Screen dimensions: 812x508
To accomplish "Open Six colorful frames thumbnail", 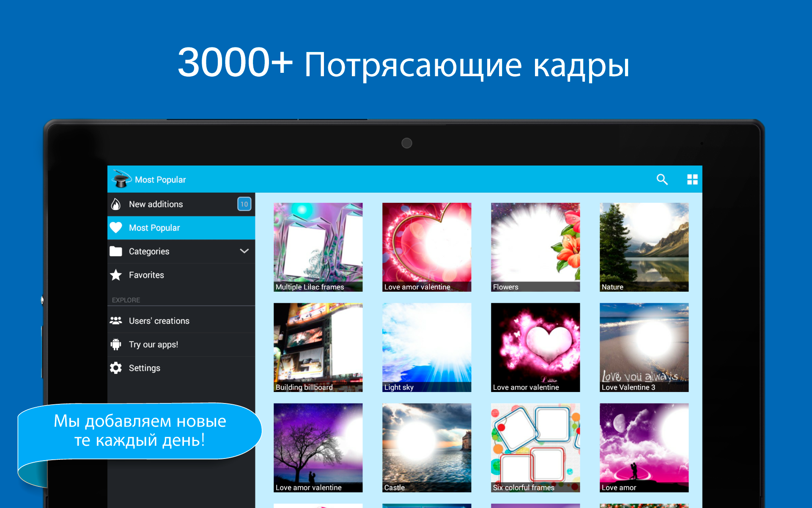I will [535, 448].
